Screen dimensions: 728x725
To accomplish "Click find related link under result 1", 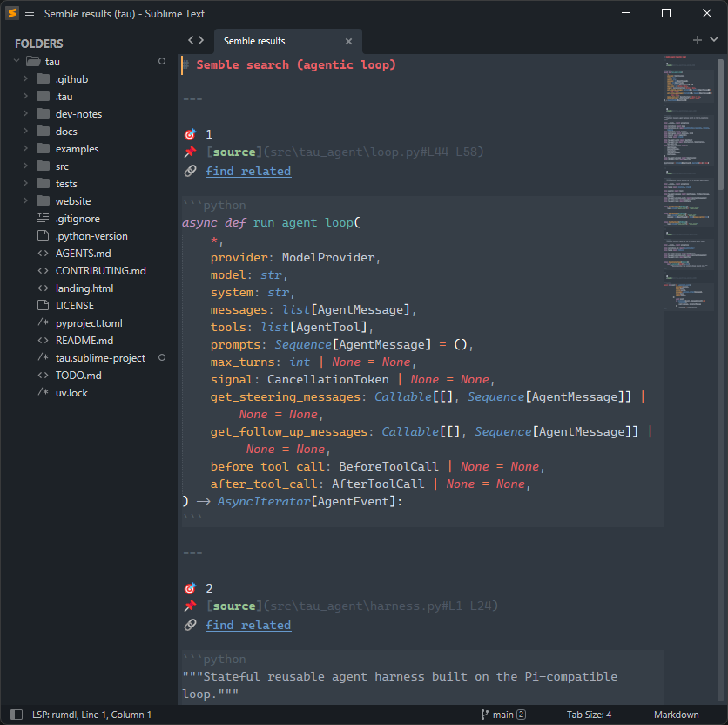I will click(248, 171).
